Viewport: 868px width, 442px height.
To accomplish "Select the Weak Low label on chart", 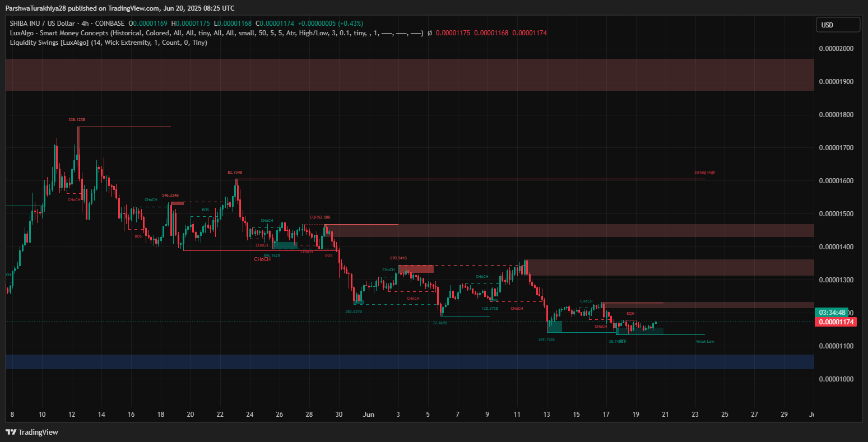I will (x=705, y=341).
